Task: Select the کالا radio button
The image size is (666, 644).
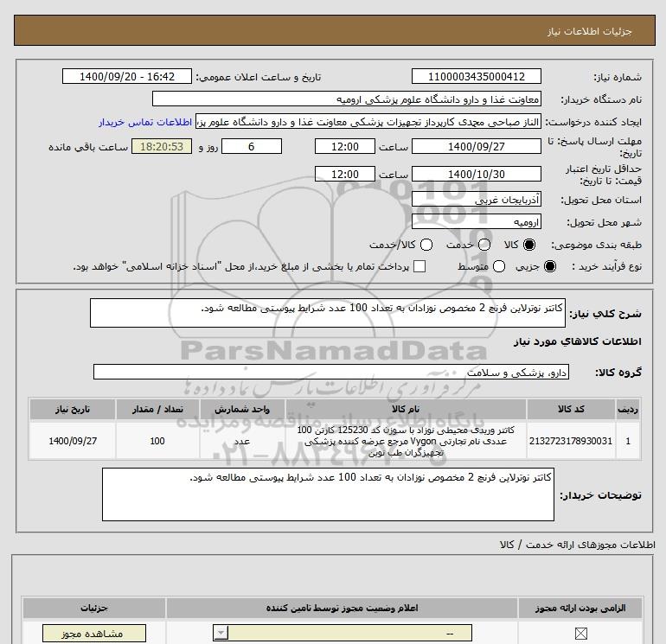Action: tap(530, 245)
